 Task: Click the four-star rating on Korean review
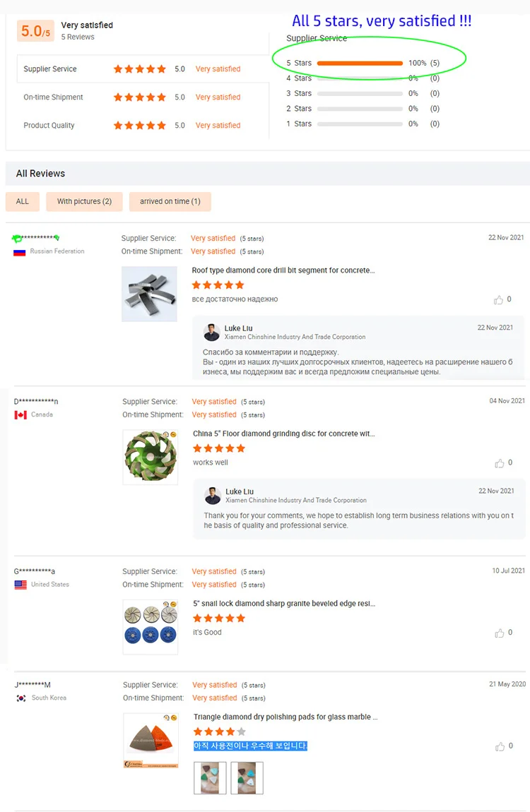coord(220,732)
